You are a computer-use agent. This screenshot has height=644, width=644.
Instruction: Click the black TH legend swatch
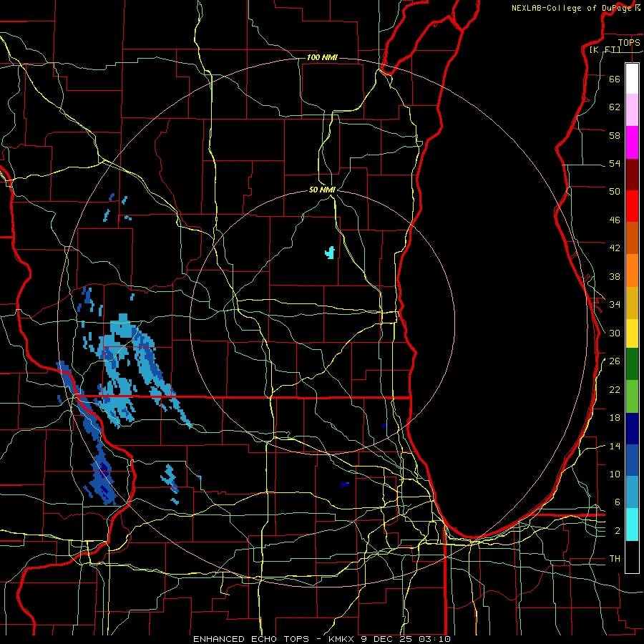pos(632,557)
